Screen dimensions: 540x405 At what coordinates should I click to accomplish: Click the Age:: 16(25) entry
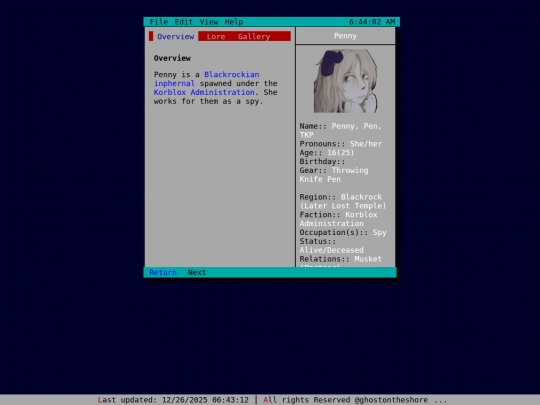(326, 153)
